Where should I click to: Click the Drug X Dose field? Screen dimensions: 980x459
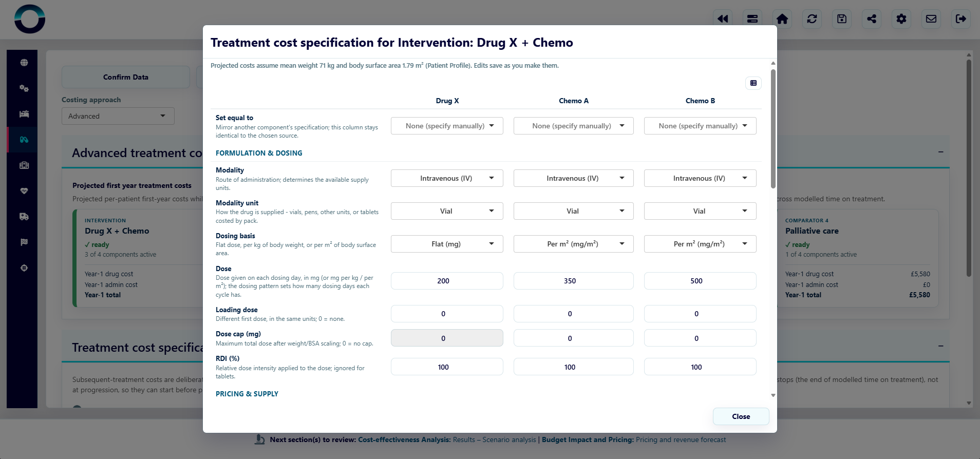[x=447, y=281]
